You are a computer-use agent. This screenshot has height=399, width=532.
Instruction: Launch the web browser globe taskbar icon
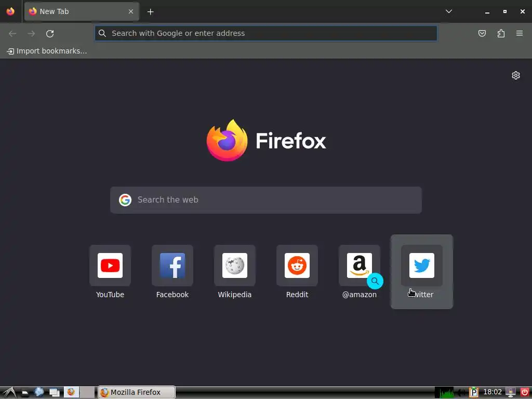[39, 392]
